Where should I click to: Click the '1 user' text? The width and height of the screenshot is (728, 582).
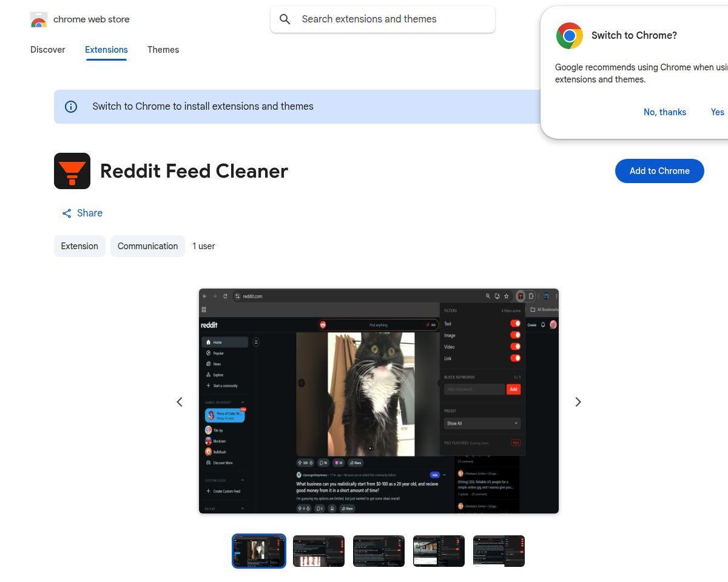pyautogui.click(x=204, y=246)
